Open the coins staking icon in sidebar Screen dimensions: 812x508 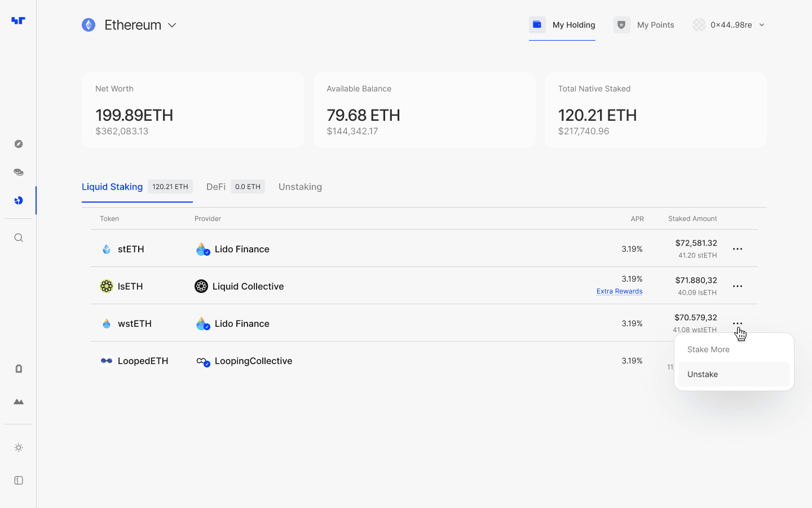pos(19,172)
